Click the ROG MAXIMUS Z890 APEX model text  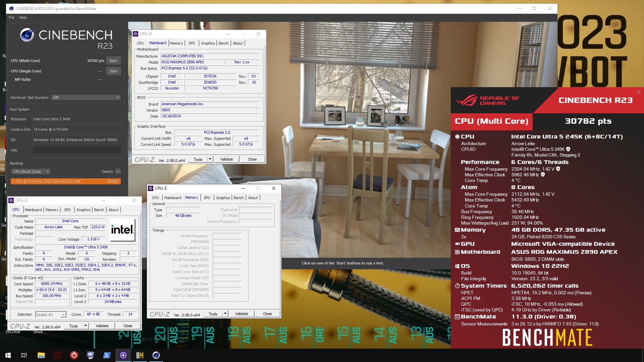(x=192, y=62)
